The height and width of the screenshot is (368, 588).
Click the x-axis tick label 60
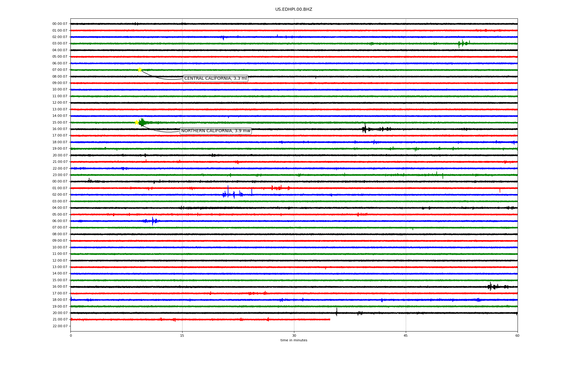[517, 335]
